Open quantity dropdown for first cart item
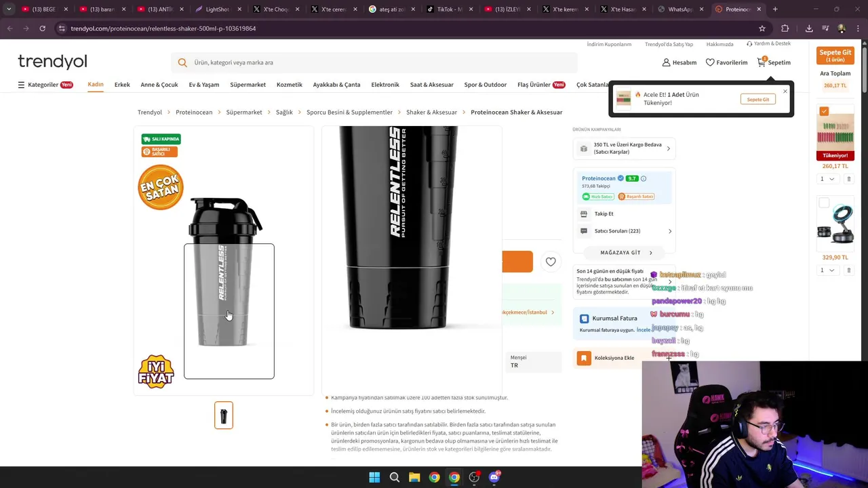This screenshot has height=488, width=868. tap(827, 179)
